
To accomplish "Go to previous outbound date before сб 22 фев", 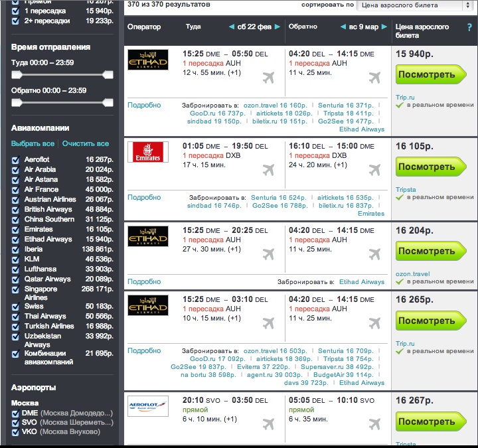I will [232, 27].
